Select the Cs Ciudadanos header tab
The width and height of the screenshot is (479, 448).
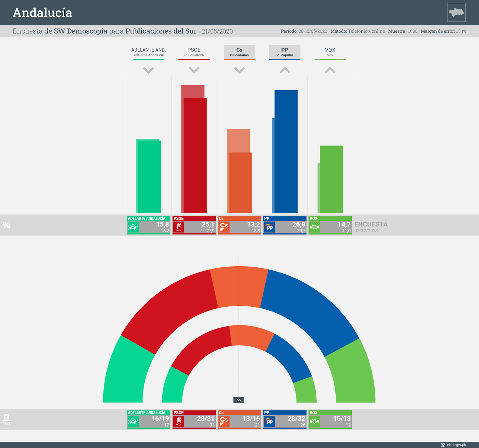[239, 52]
